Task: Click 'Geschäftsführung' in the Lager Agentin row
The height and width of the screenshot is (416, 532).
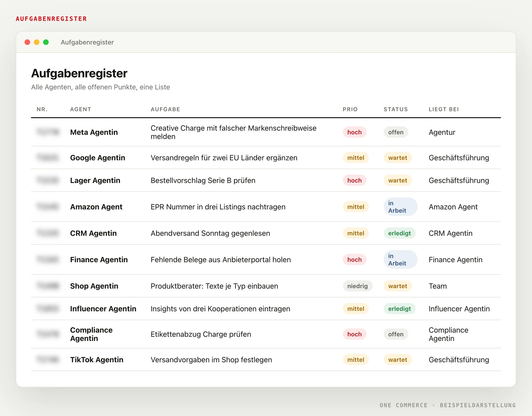Action: [x=459, y=181]
